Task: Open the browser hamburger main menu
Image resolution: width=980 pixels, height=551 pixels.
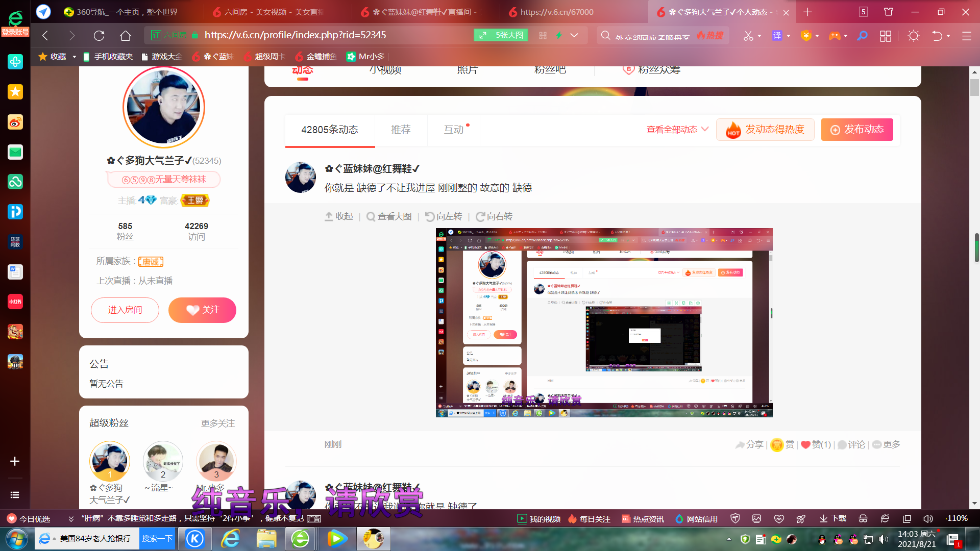Action: [x=967, y=36]
